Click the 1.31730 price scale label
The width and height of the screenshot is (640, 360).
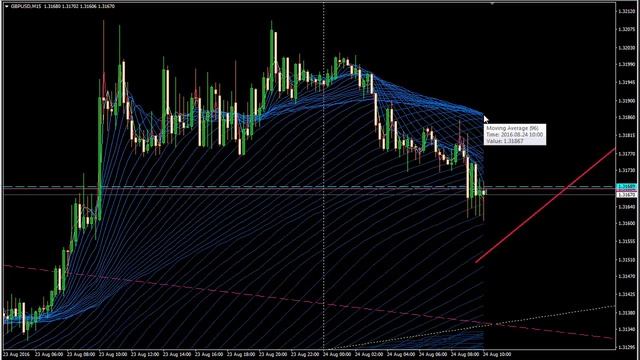point(627,170)
